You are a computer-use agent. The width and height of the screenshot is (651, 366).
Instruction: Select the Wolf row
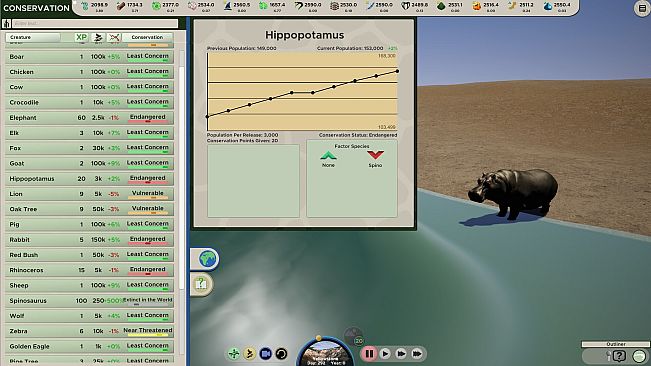89,316
